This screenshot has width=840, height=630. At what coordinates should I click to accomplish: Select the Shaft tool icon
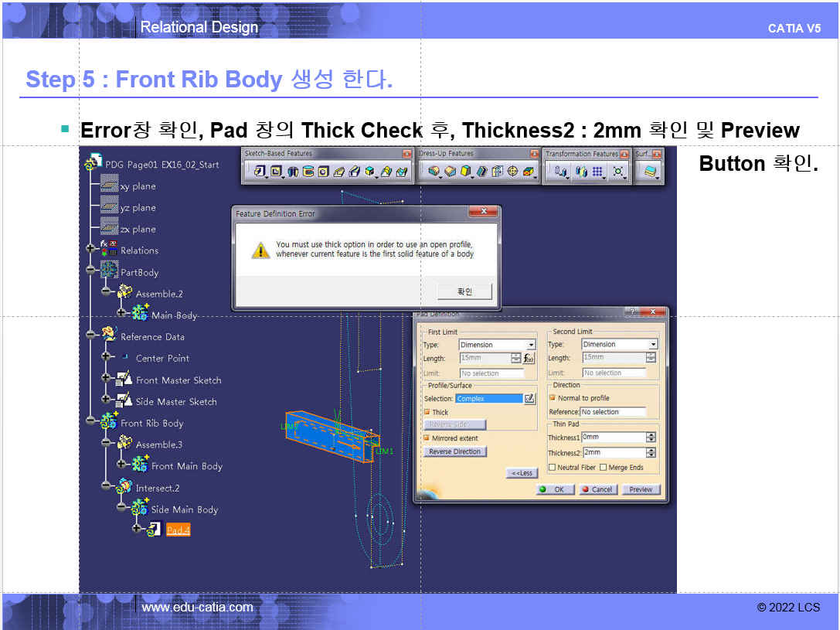pyautogui.click(x=293, y=172)
